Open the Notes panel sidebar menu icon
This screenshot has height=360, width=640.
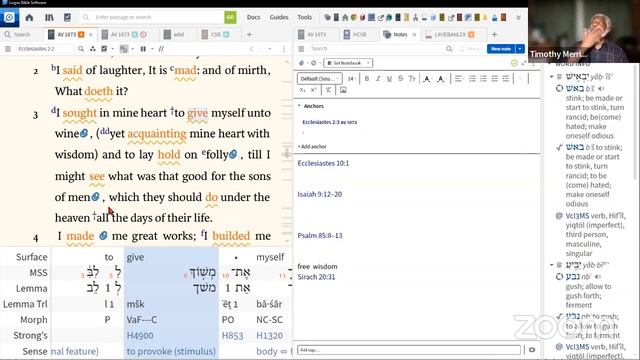[301, 49]
